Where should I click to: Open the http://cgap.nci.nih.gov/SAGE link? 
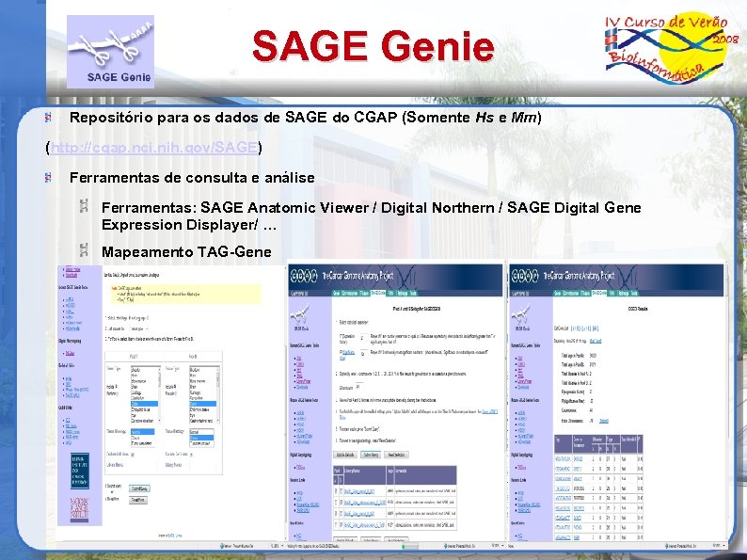pos(154,147)
